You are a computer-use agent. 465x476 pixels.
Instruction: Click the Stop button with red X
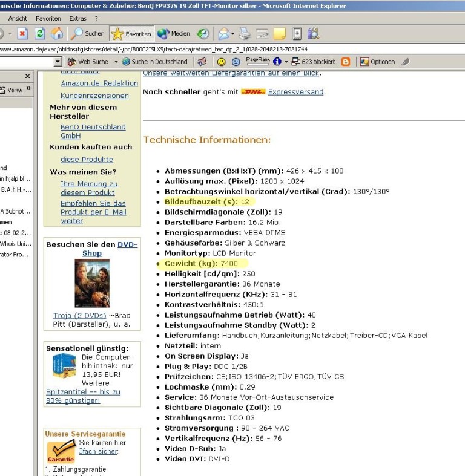(x=22, y=34)
